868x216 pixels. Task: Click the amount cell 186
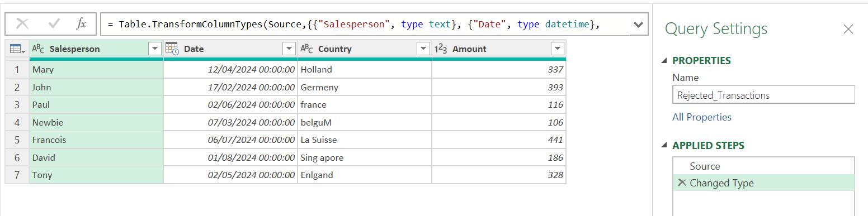499,157
